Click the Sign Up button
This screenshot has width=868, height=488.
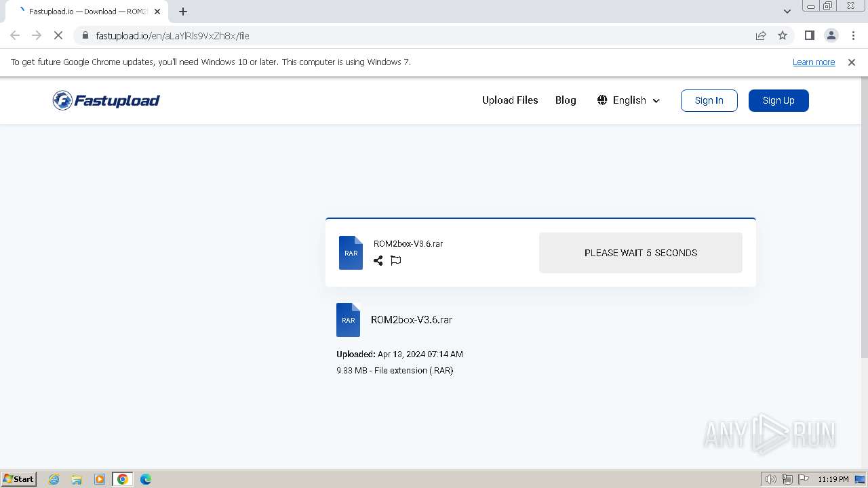coord(778,100)
